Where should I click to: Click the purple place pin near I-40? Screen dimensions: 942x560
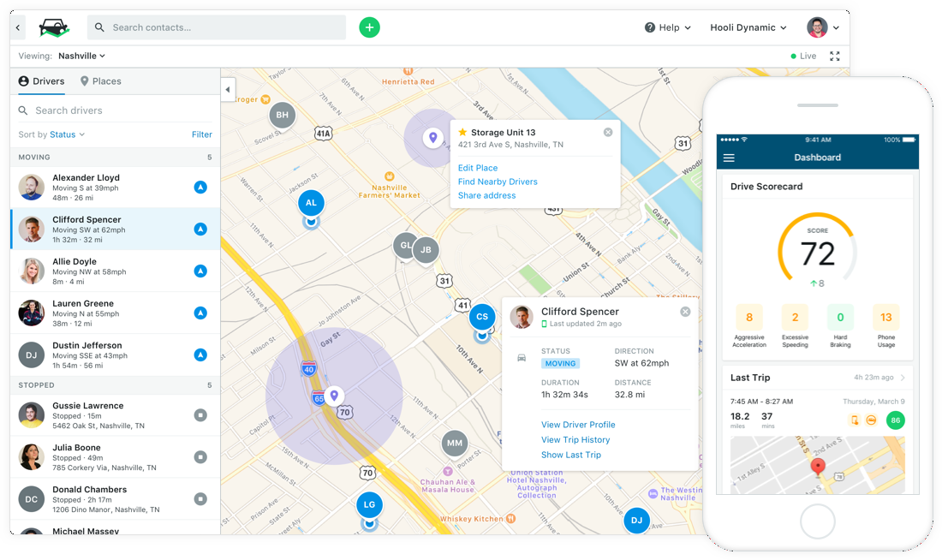pyautogui.click(x=335, y=395)
